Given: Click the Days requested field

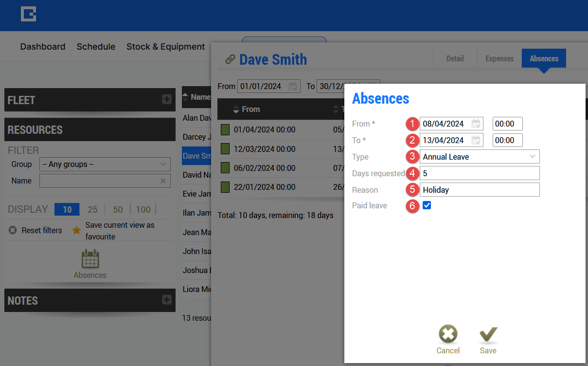Looking at the screenshot, I should [480, 173].
